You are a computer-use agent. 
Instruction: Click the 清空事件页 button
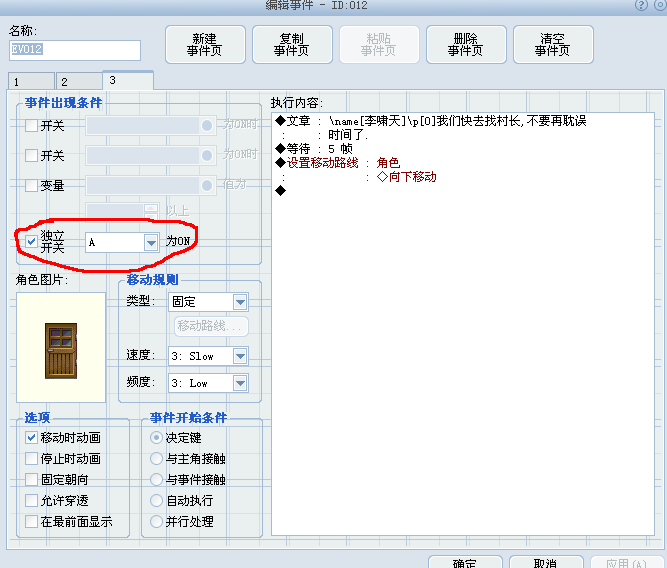tap(553, 45)
